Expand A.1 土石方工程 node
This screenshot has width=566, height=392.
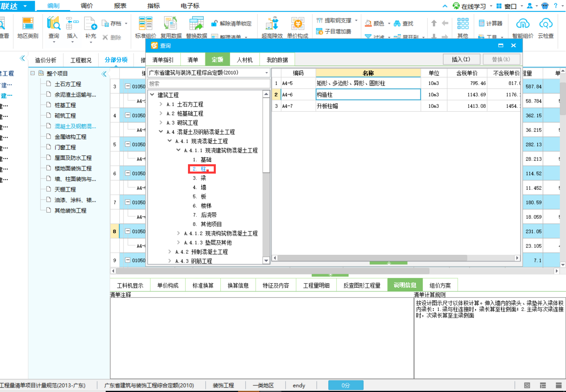pyautogui.click(x=161, y=104)
